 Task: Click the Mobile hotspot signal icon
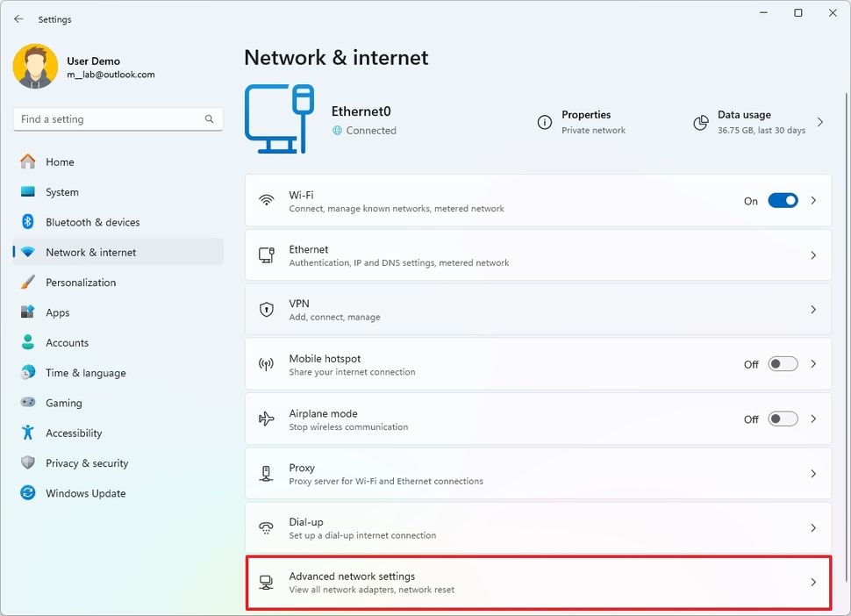[267, 364]
